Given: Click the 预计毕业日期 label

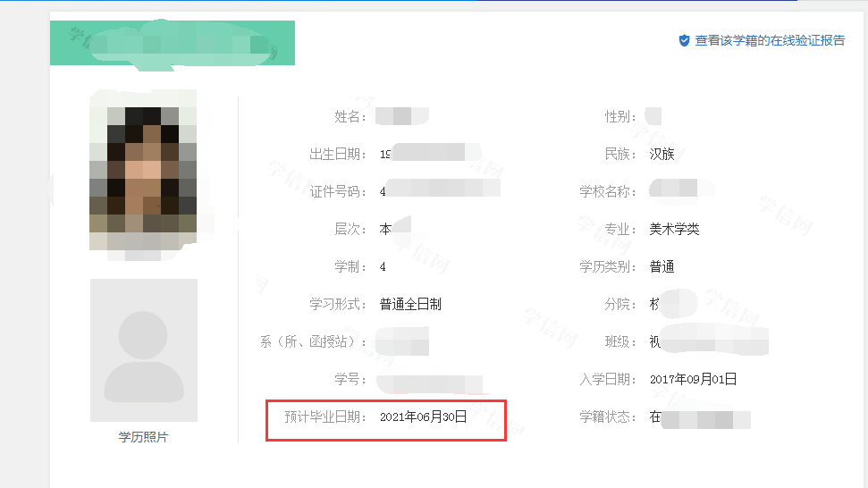Looking at the screenshot, I should (x=325, y=416).
